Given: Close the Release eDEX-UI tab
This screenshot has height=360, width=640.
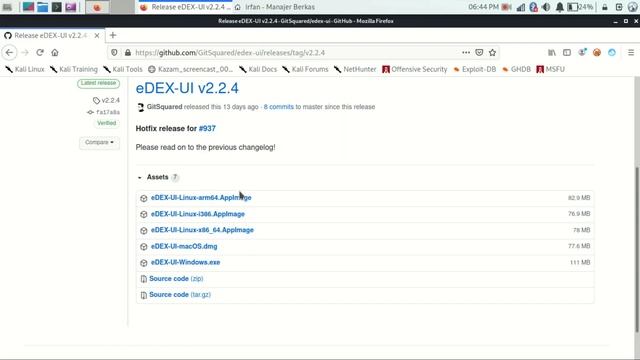Looking at the screenshot, I should click(x=97, y=36).
